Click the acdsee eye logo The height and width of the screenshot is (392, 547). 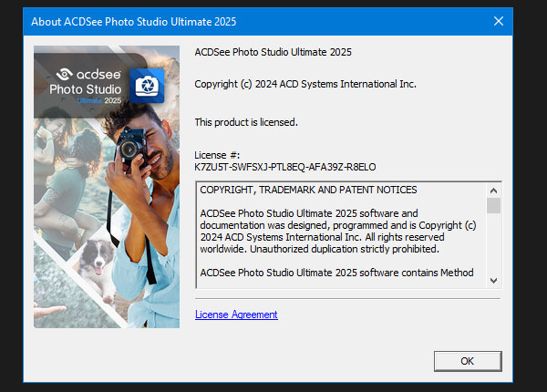click(x=65, y=74)
